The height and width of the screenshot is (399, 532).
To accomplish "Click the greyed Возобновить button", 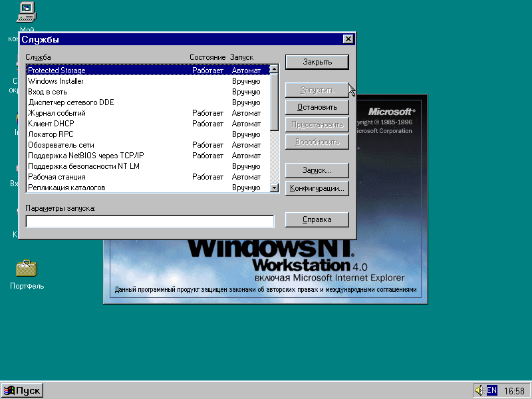I will click(317, 142).
